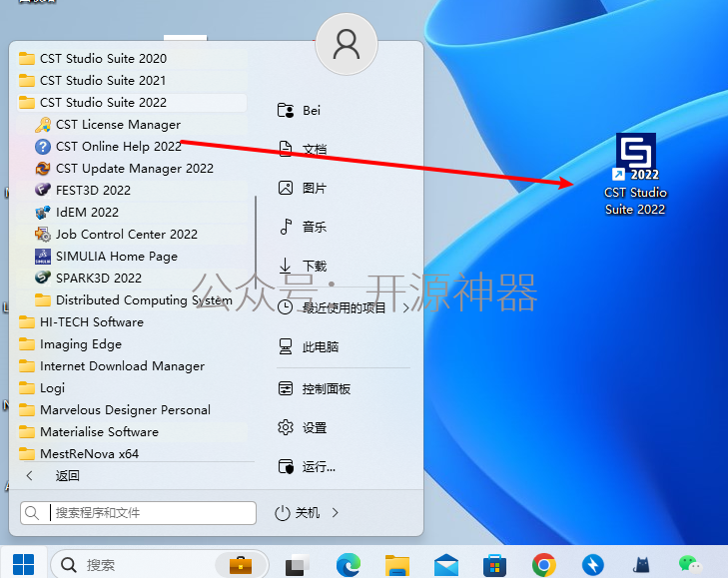Open 设置 settings
The width and height of the screenshot is (728, 578).
[302, 427]
